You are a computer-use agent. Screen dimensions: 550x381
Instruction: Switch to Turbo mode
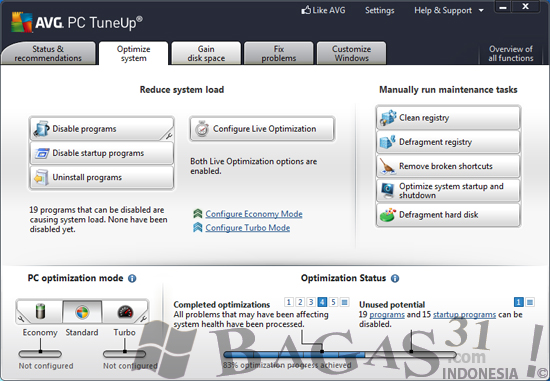[x=125, y=312]
